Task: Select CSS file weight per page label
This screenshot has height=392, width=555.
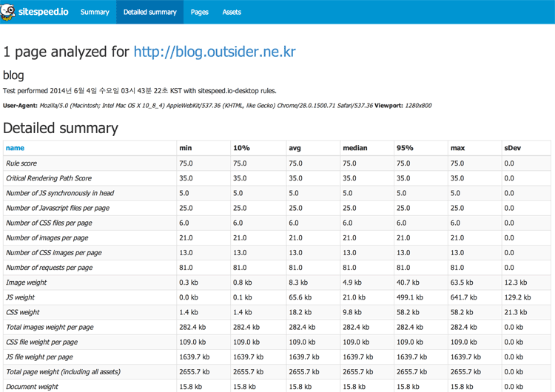Action: pos(41,342)
